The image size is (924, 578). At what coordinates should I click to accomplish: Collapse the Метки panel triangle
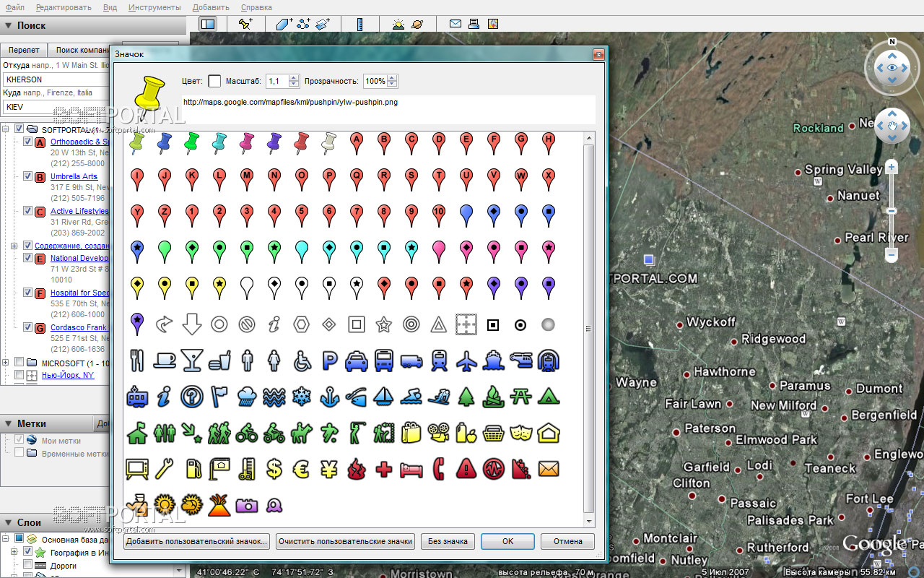click(x=8, y=423)
